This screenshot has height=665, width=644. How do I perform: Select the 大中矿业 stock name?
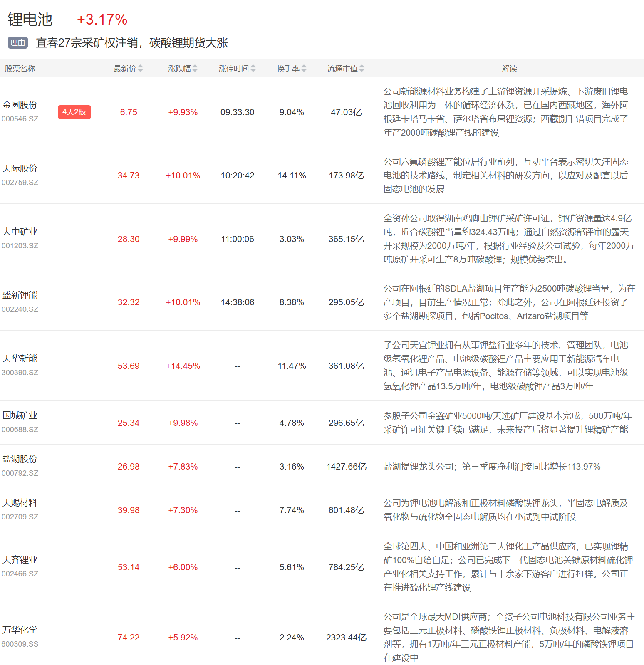coord(20,232)
